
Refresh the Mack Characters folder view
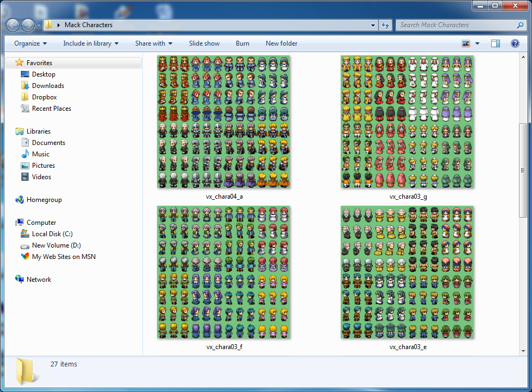click(385, 25)
